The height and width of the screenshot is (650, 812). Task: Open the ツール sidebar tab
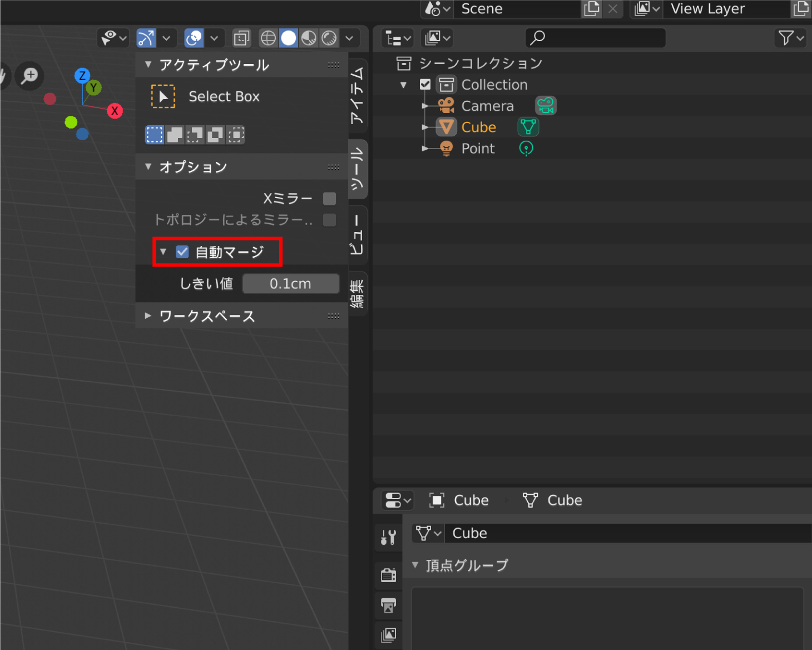click(x=358, y=169)
